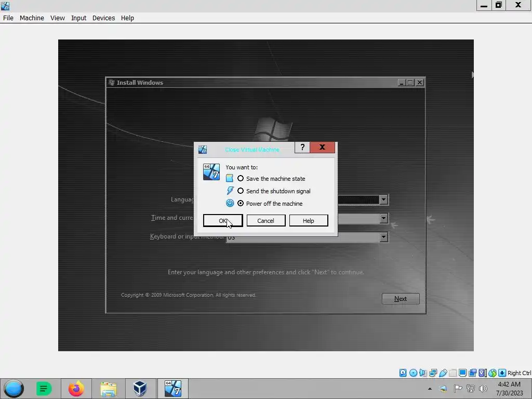Click the recording status icon
Viewport: 532px width, 399px height.
[x=472, y=373]
